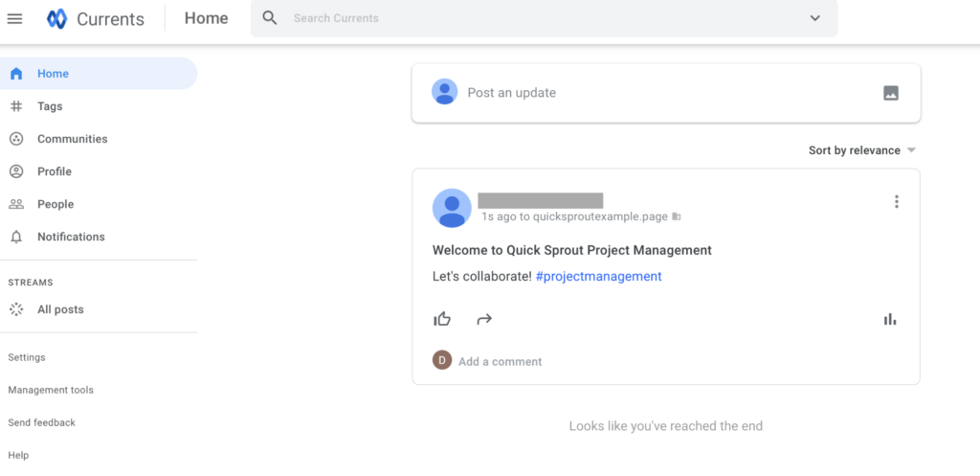Click the Profile person icon
The height and width of the screenshot is (476, 980).
pyautogui.click(x=16, y=171)
